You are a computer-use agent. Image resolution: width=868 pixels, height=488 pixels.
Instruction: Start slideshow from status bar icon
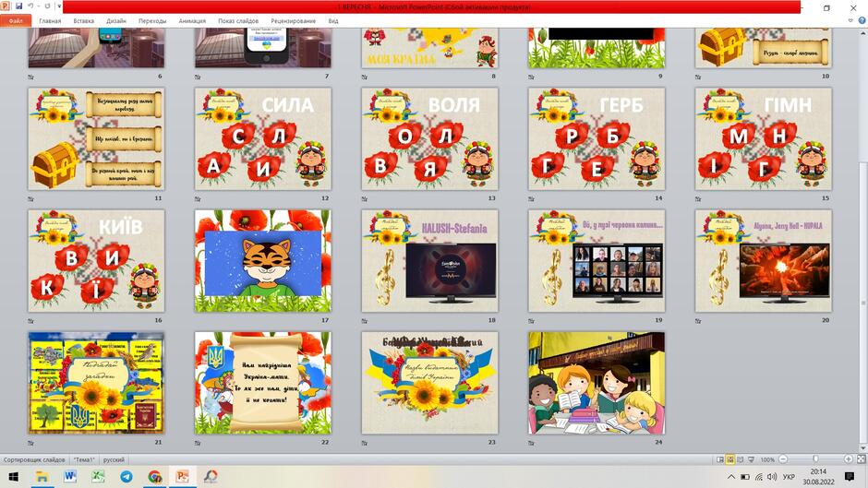(x=752, y=459)
